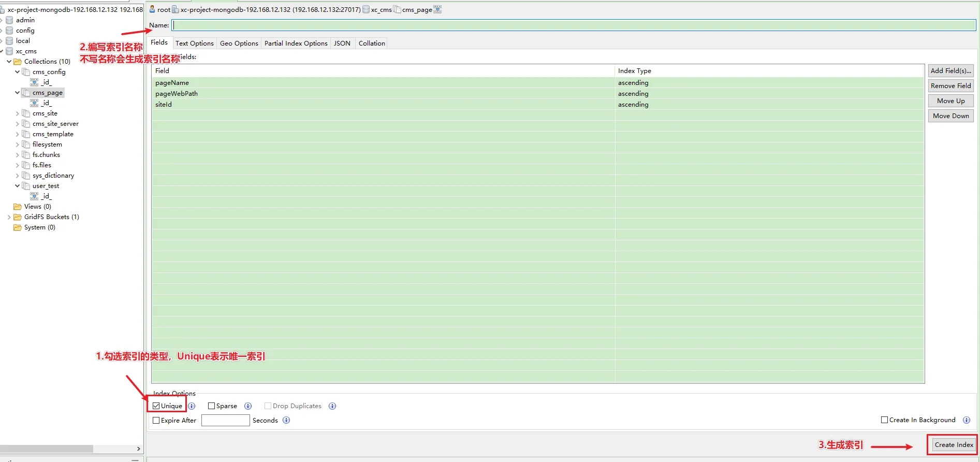The height and width of the screenshot is (462, 980).
Task: Select the _id_ index icon under cms_config
Action: (x=34, y=82)
